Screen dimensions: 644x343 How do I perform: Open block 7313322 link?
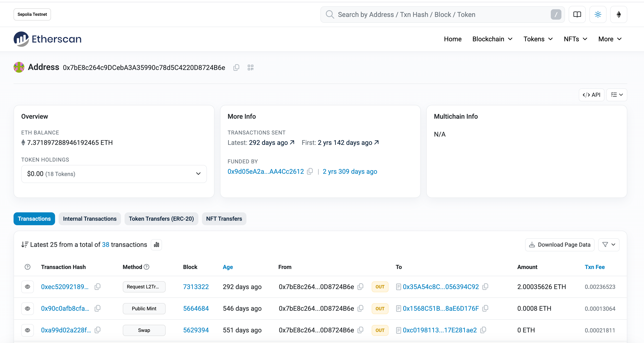click(x=196, y=287)
